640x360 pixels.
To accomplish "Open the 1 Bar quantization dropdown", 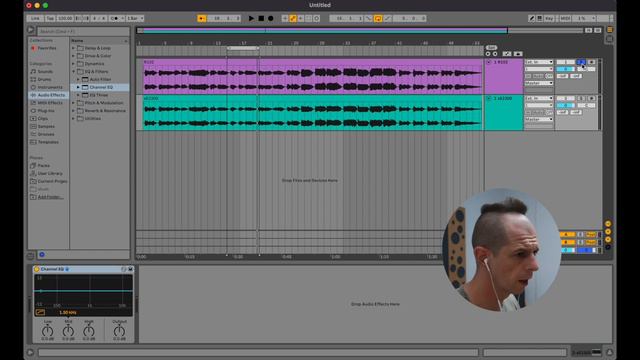I will [135, 18].
